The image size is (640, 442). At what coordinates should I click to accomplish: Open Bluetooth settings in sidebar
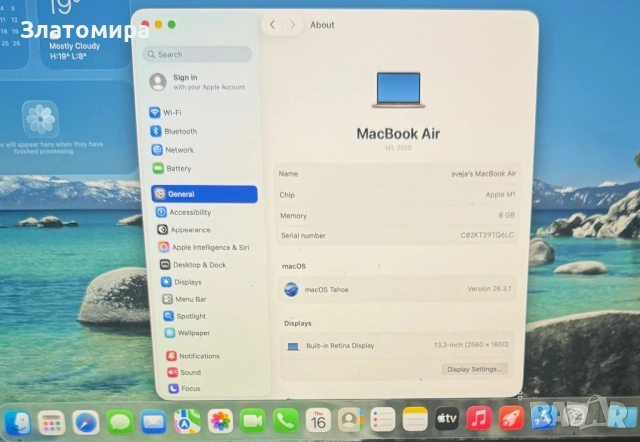(x=173, y=131)
